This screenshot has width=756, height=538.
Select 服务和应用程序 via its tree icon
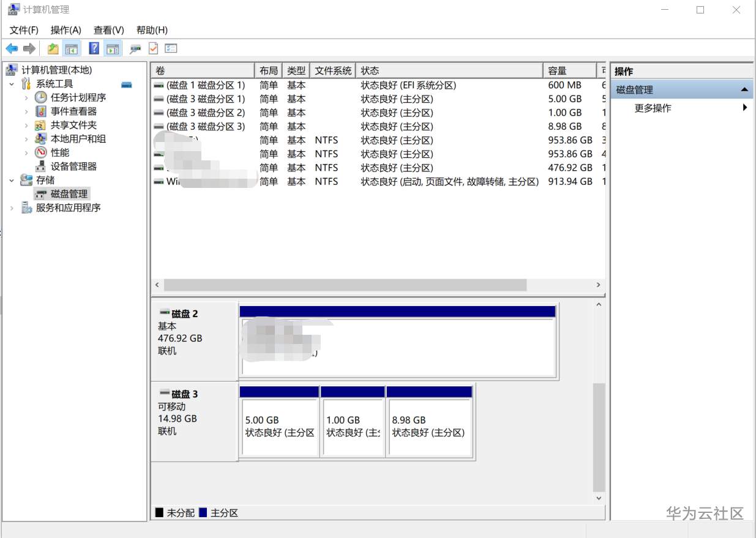pos(26,207)
